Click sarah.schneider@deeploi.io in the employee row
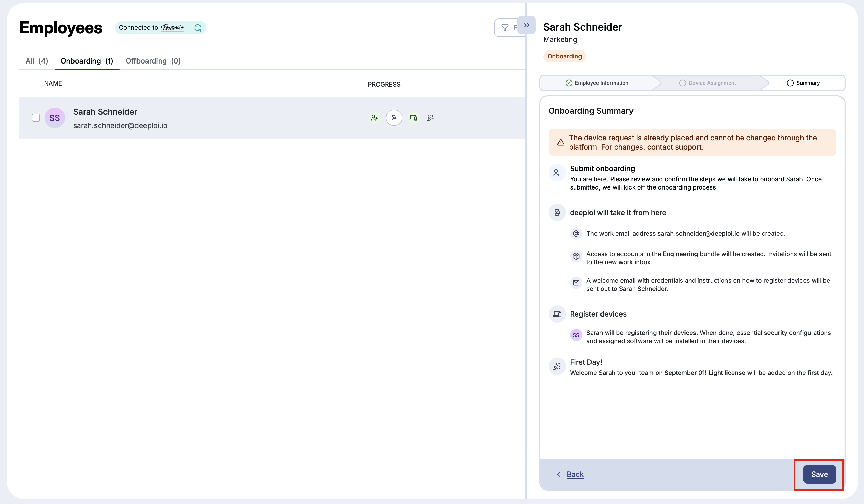864x504 pixels. pyautogui.click(x=120, y=125)
